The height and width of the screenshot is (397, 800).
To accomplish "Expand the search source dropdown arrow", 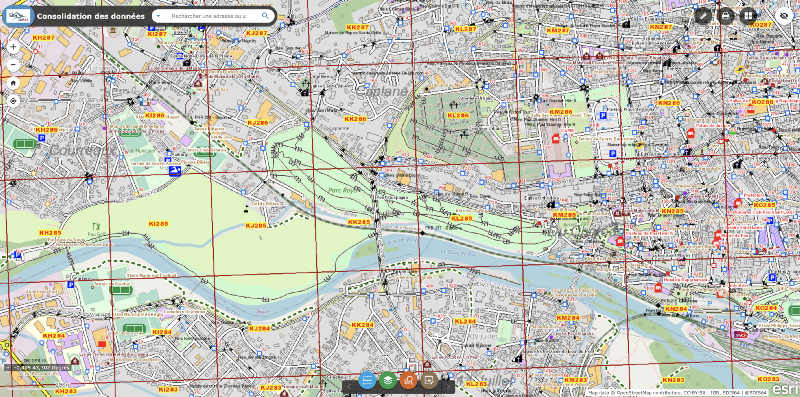I will click(158, 16).
